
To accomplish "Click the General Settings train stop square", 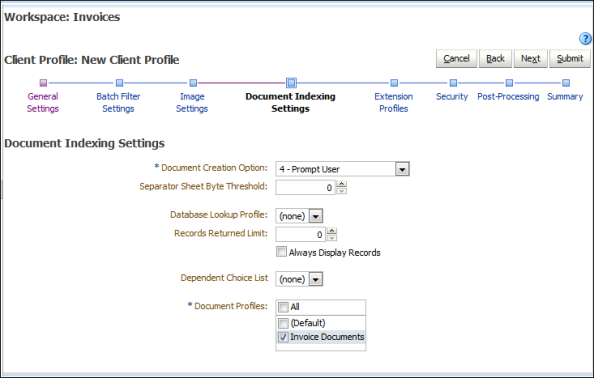I will (x=43, y=83).
